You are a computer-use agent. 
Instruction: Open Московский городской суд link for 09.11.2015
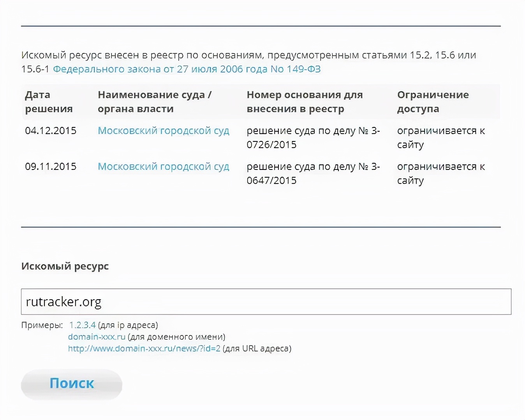164,166
